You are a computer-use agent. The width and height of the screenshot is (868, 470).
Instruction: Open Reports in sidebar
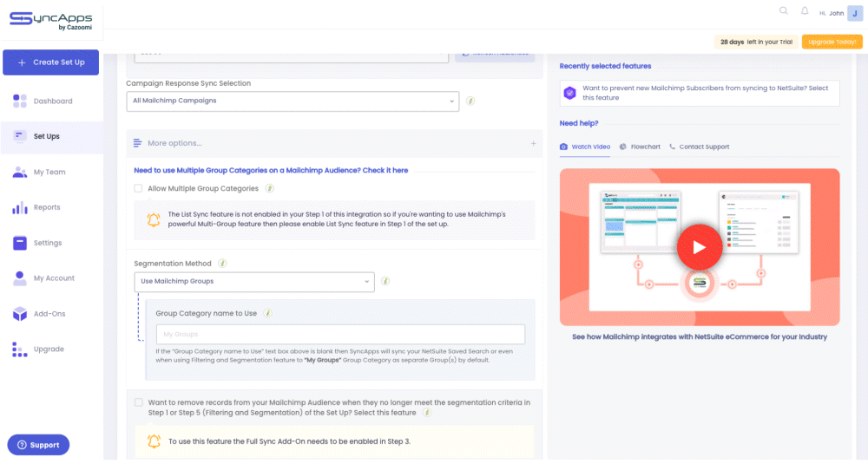[x=47, y=207]
